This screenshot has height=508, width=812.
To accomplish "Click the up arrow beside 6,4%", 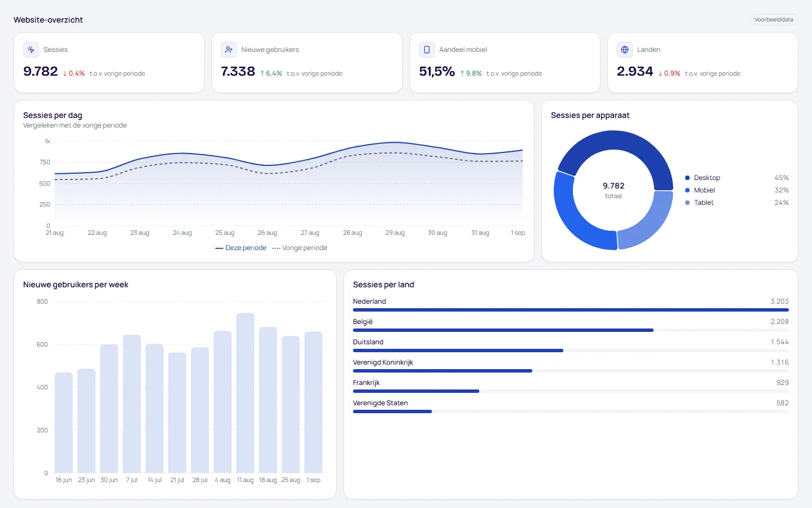I will click(x=262, y=73).
